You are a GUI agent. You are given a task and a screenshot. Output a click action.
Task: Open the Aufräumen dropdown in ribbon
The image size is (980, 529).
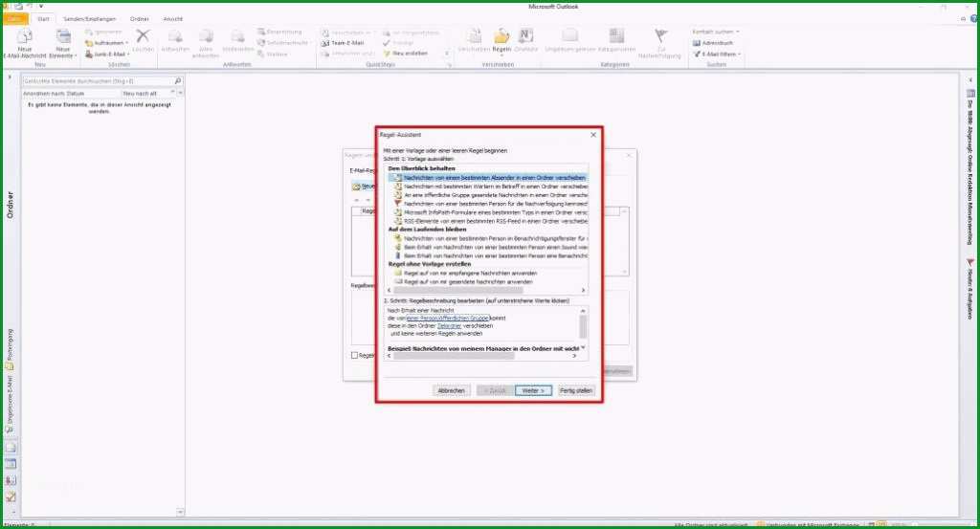point(107,43)
